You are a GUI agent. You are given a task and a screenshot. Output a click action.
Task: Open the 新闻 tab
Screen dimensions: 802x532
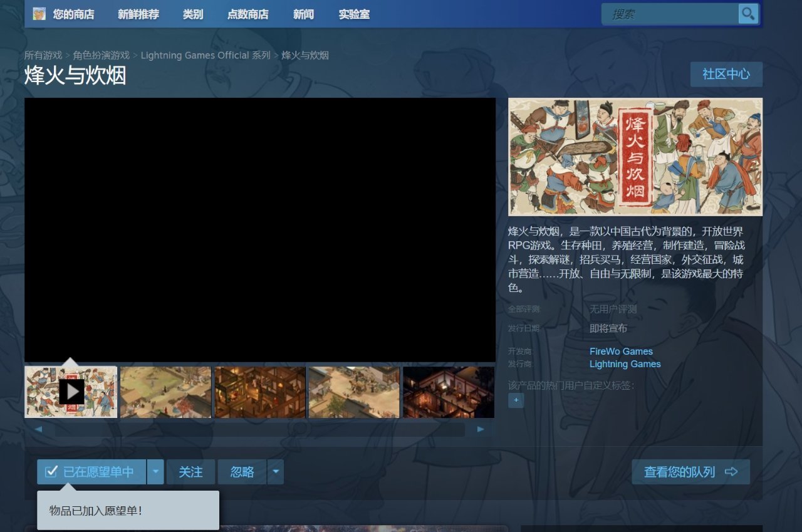[x=303, y=14]
